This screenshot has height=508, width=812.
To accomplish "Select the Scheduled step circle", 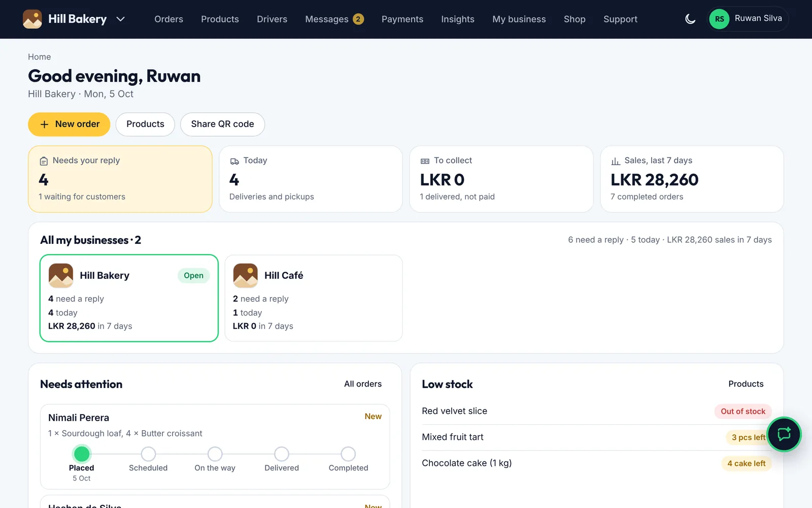I will click(148, 454).
